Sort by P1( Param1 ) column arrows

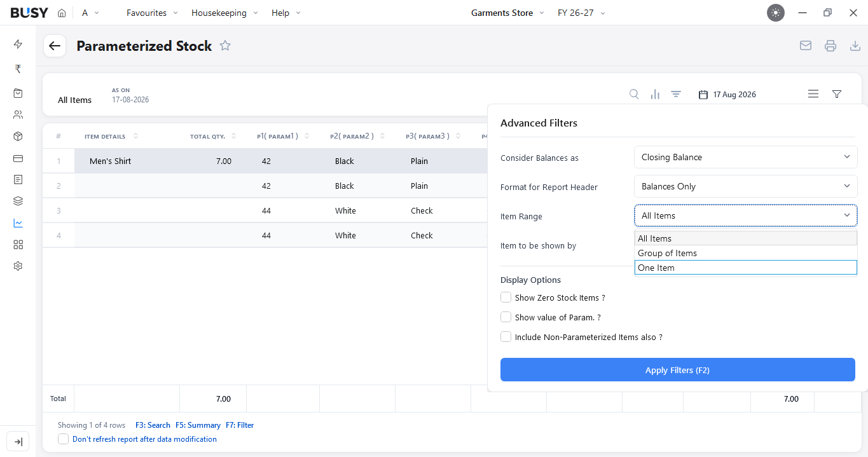click(x=307, y=136)
